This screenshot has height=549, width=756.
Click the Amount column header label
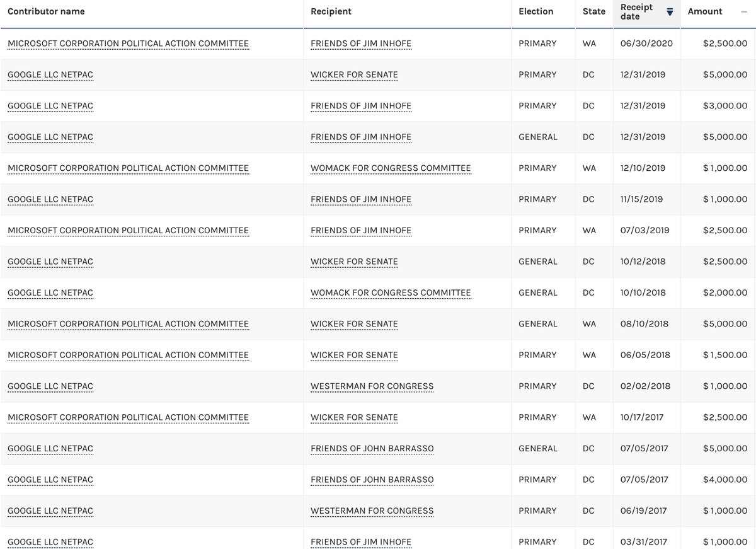point(705,11)
